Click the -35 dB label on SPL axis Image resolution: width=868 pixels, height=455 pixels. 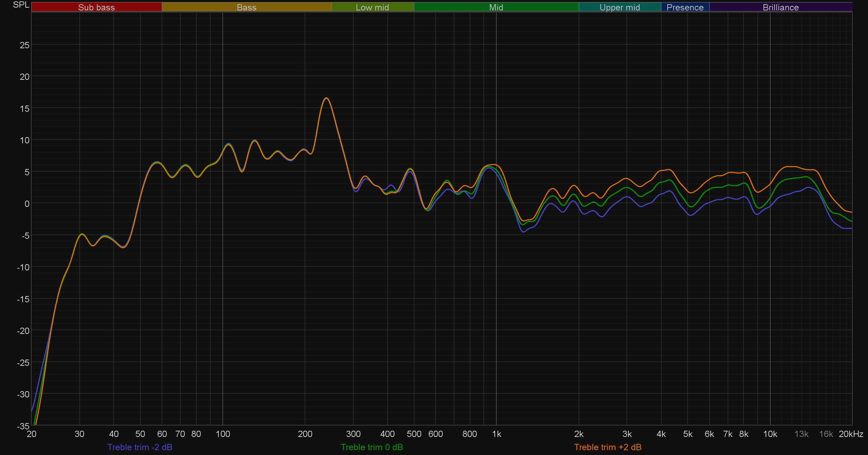(x=23, y=426)
